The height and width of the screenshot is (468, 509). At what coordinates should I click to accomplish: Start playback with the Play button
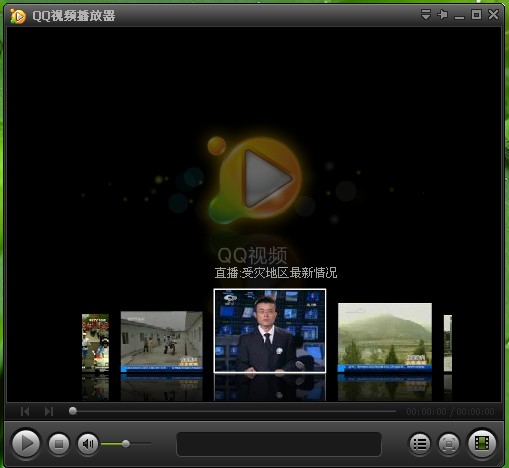26,443
